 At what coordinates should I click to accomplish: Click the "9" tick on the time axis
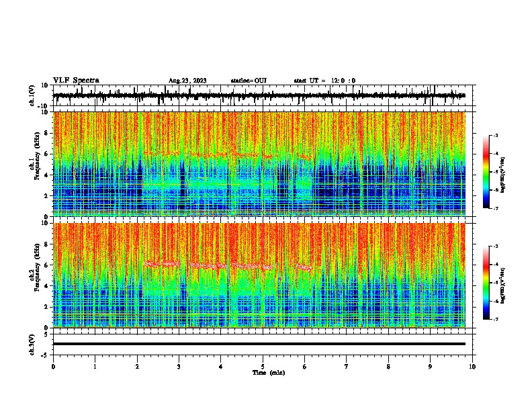[430, 367]
